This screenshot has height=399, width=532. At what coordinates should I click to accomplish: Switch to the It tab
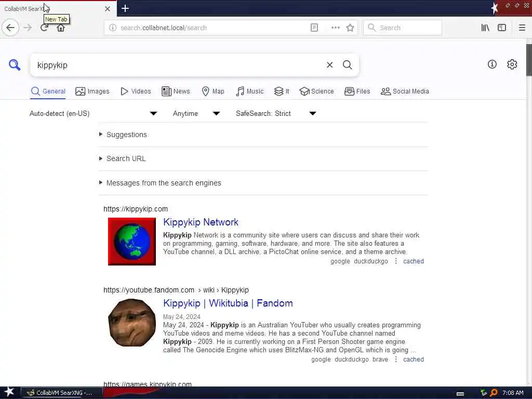[282, 91]
